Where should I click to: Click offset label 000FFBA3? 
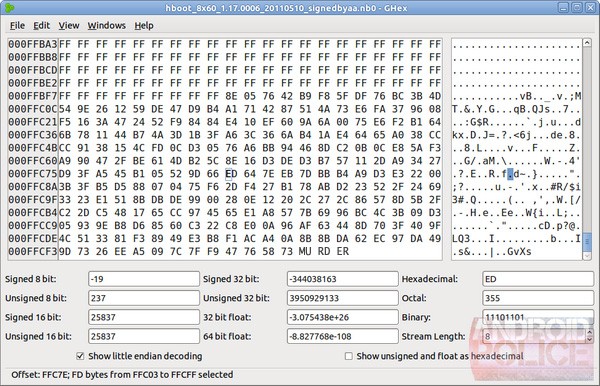pyautogui.click(x=33, y=44)
